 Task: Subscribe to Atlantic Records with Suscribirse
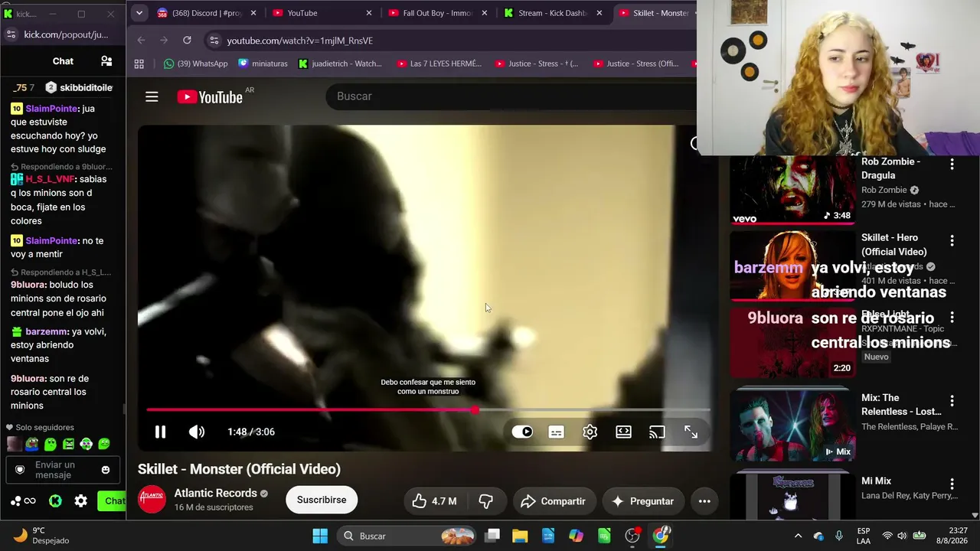(322, 500)
